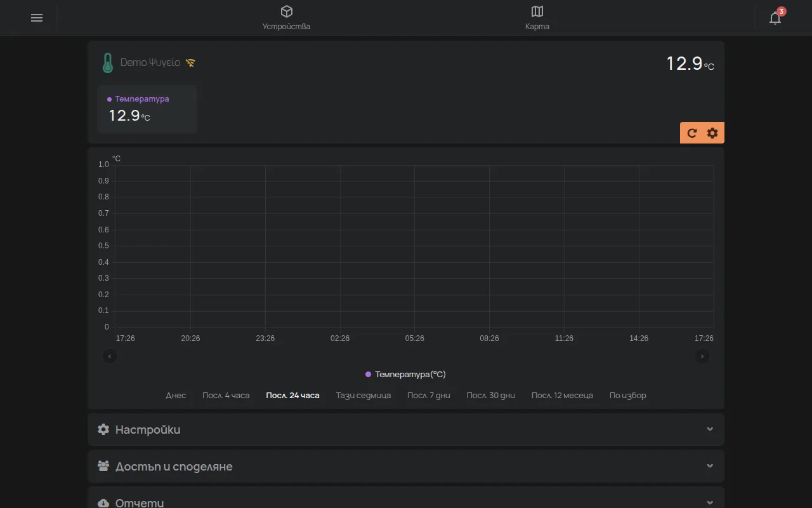
Task: Select the Посл. 7 дни range
Action: tap(429, 395)
